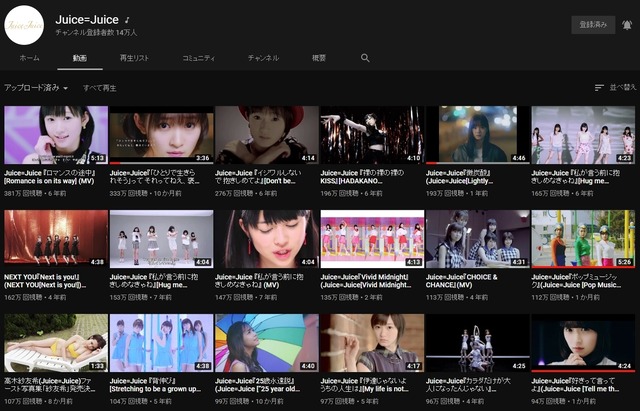Open the 好きって言ってよ video thumbnail
The image size is (640, 411).
tap(583, 343)
